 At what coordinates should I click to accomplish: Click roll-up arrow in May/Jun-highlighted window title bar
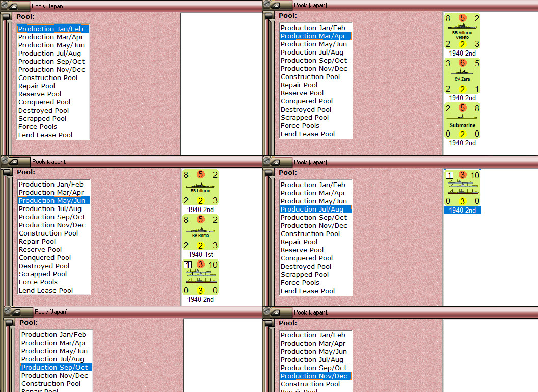pyautogui.click(x=13, y=161)
